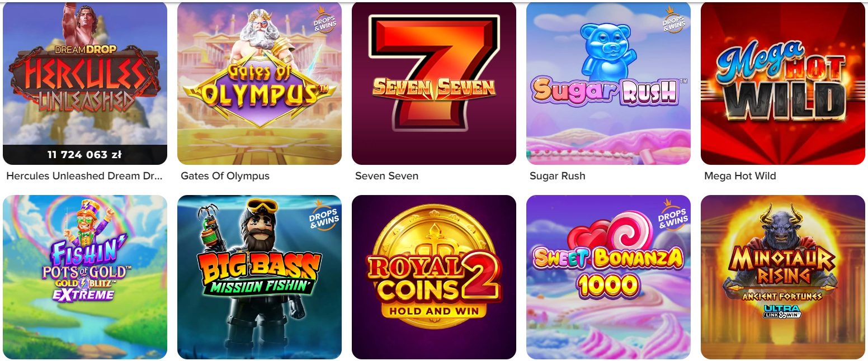Open Minotaur Rising Ancient Fortunes tile
Screen dimensions: 868x361
[783, 277]
